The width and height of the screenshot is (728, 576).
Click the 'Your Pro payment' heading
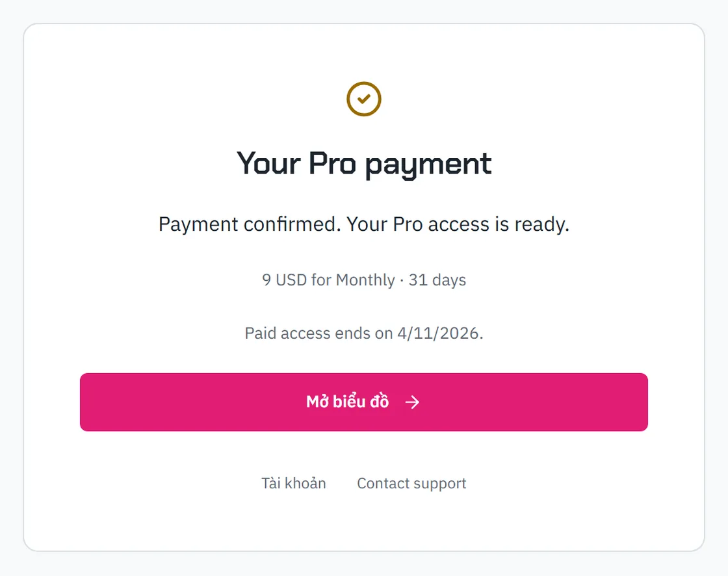coord(364,164)
